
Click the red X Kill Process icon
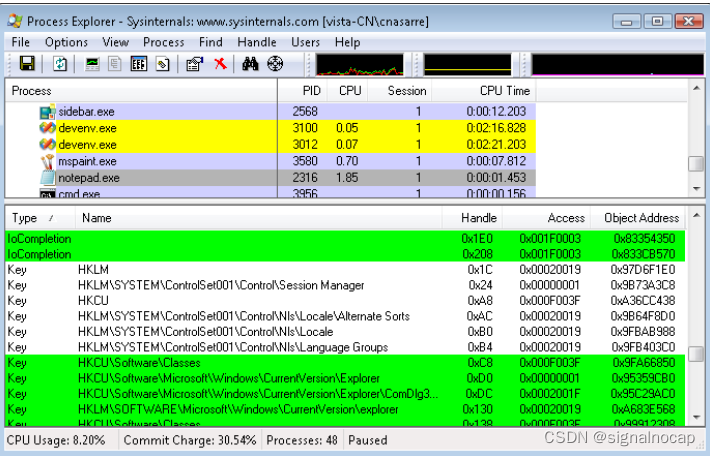(x=221, y=63)
